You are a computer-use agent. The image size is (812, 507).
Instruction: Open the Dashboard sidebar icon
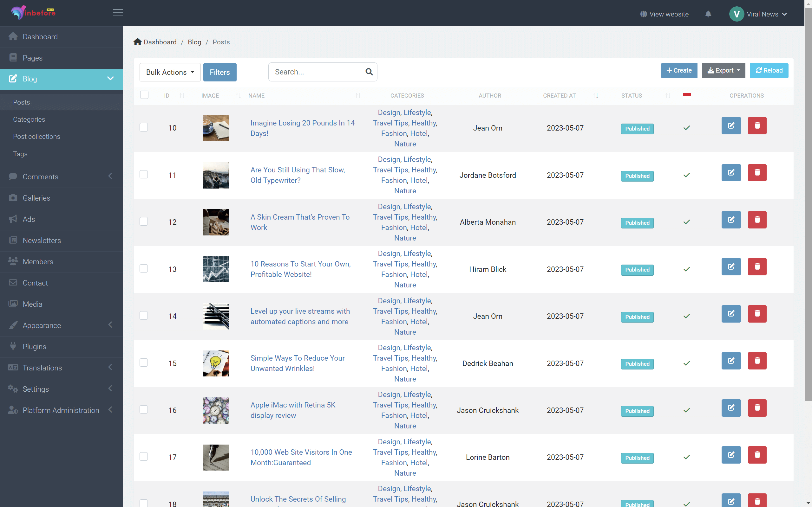click(13, 36)
